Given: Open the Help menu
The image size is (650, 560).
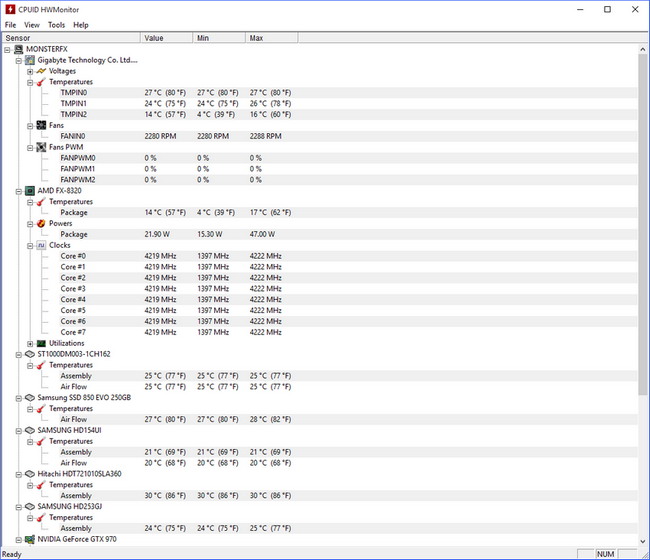Looking at the screenshot, I should click(x=81, y=25).
